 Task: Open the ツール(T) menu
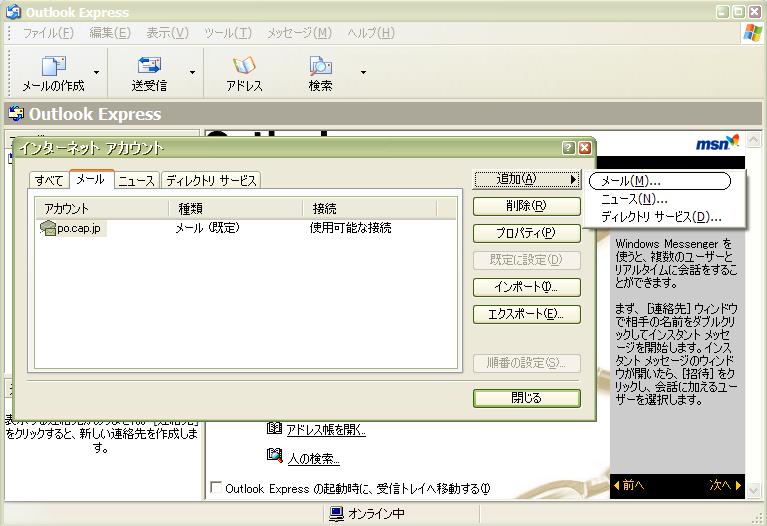click(228, 33)
